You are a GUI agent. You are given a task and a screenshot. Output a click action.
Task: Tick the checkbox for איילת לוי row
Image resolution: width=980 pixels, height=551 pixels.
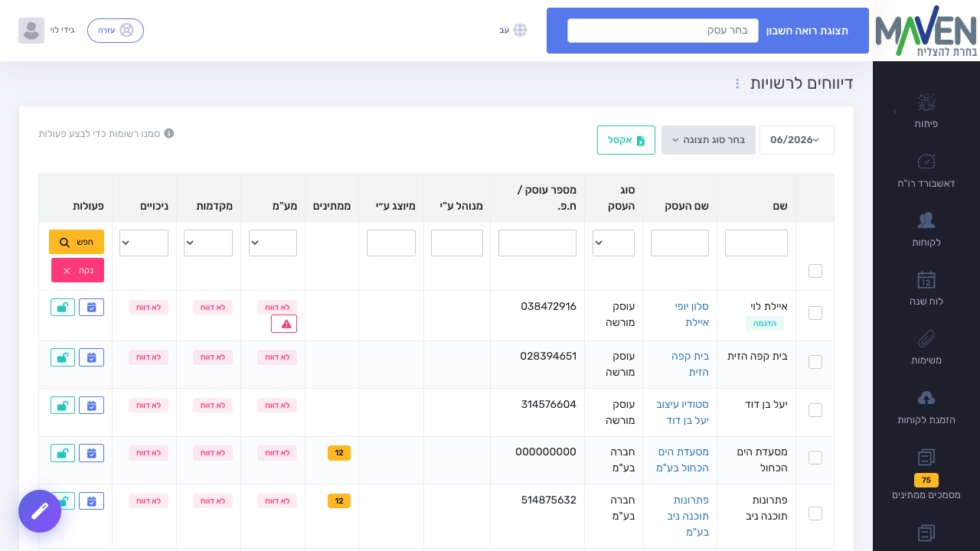[815, 313]
